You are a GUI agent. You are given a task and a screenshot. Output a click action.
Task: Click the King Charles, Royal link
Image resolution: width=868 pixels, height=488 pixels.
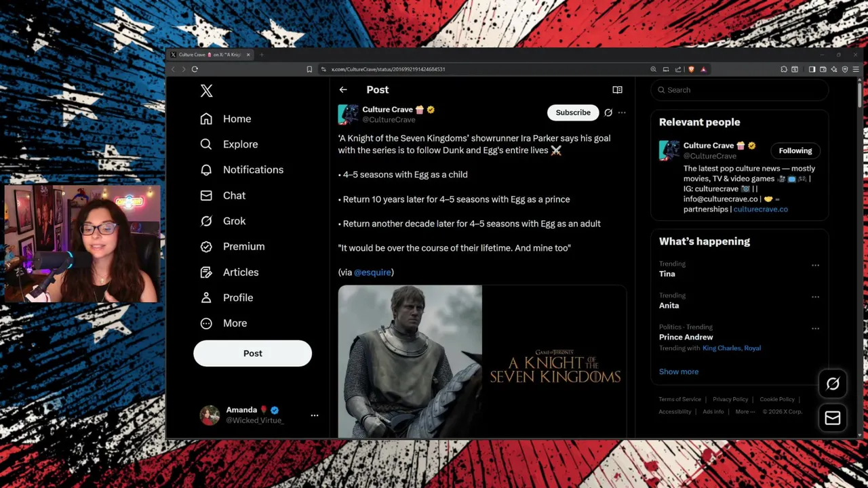(732, 348)
